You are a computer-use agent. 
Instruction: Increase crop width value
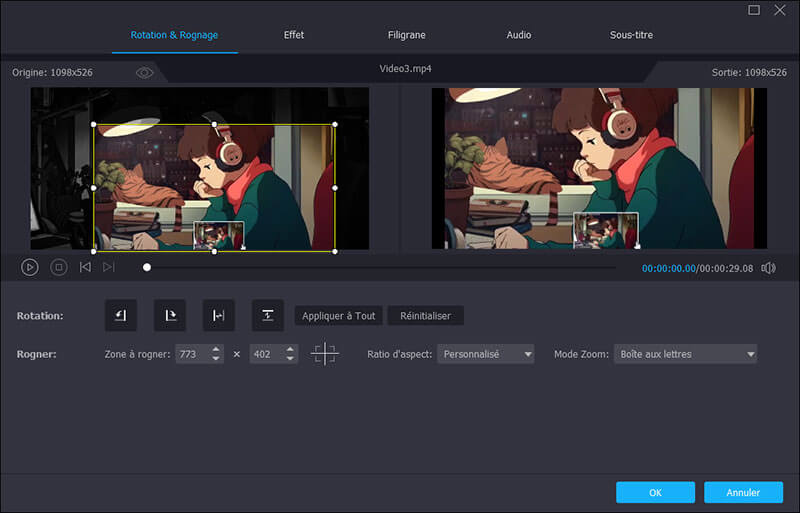click(216, 349)
